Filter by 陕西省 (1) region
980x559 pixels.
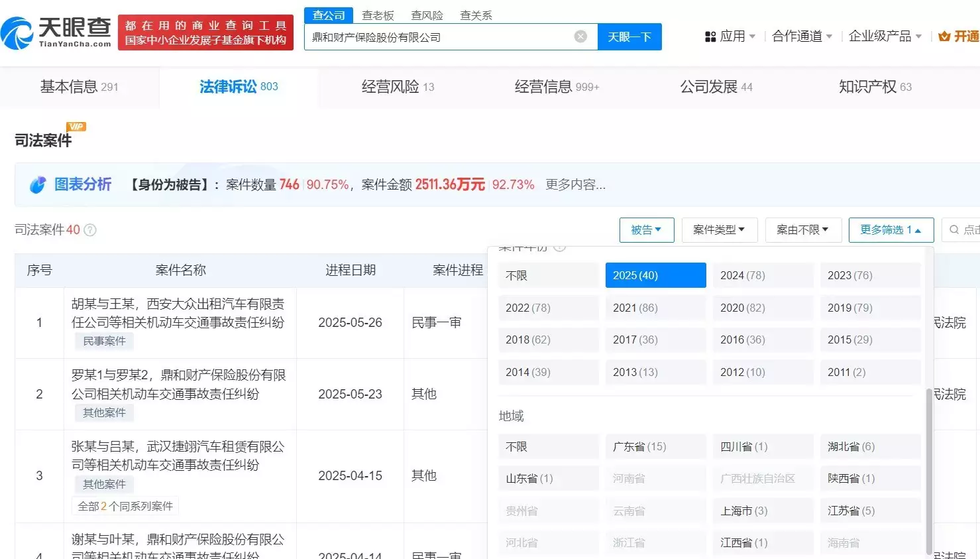point(871,478)
